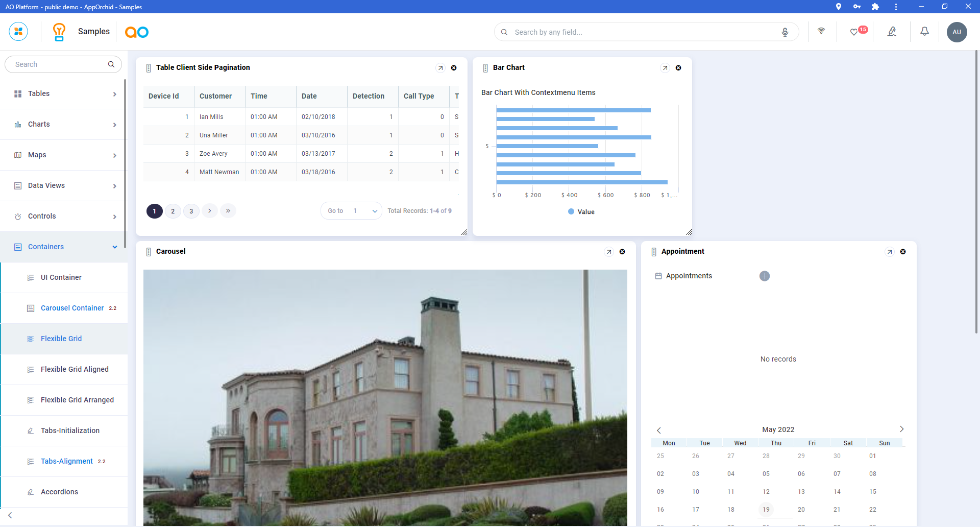
Task: Close the Carousel panel
Action: 622,252
